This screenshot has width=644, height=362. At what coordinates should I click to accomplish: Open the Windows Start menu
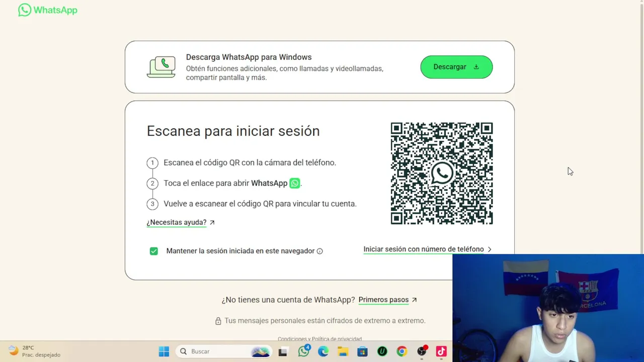point(164,351)
